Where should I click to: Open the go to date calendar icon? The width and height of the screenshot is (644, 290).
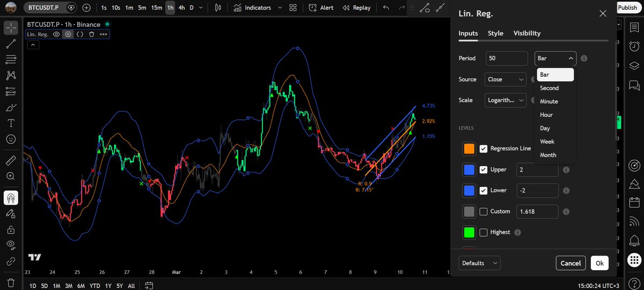(149, 285)
